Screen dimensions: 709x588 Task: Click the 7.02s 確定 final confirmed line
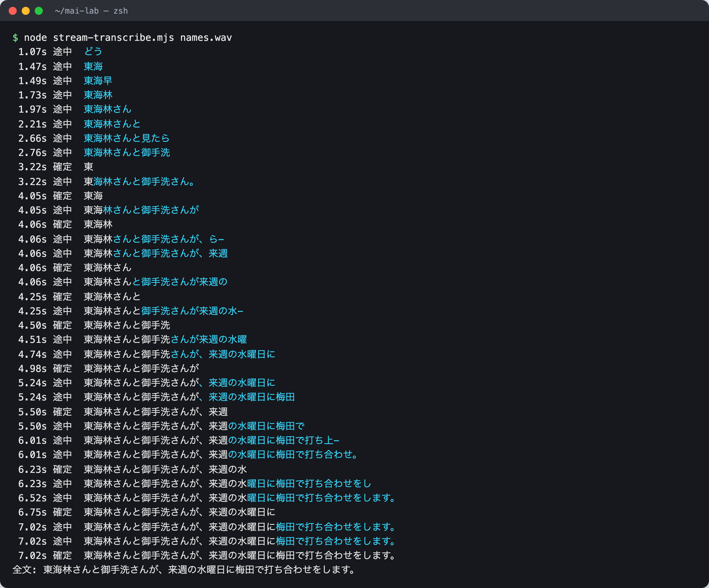click(x=207, y=555)
